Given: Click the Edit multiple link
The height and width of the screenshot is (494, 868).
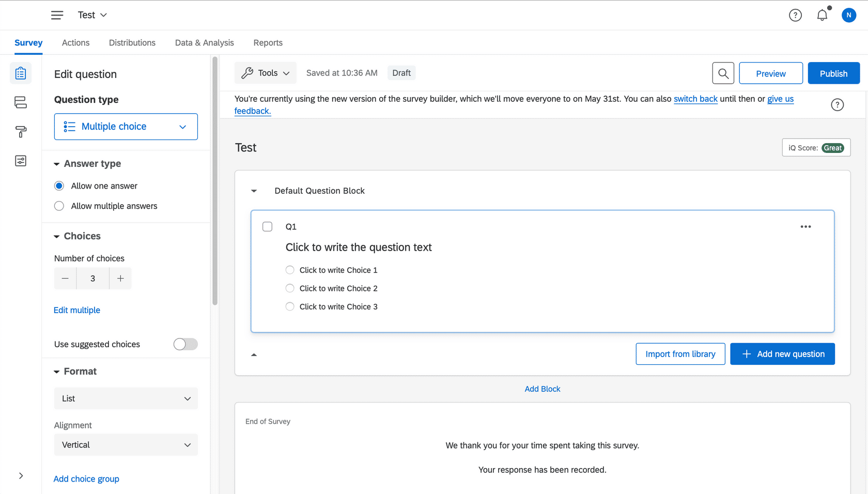Looking at the screenshot, I should click(x=77, y=310).
